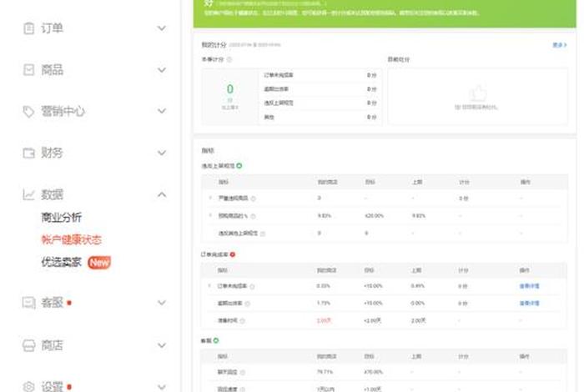The image size is (584, 392).
Task: Click 更多 link in 我的计分 panel
Action: coord(560,45)
